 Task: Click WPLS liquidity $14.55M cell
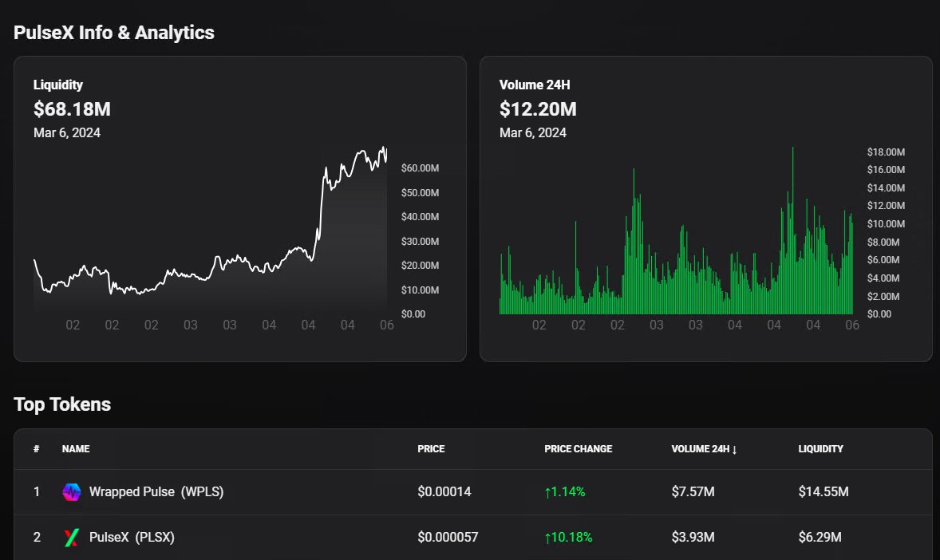pos(823,492)
